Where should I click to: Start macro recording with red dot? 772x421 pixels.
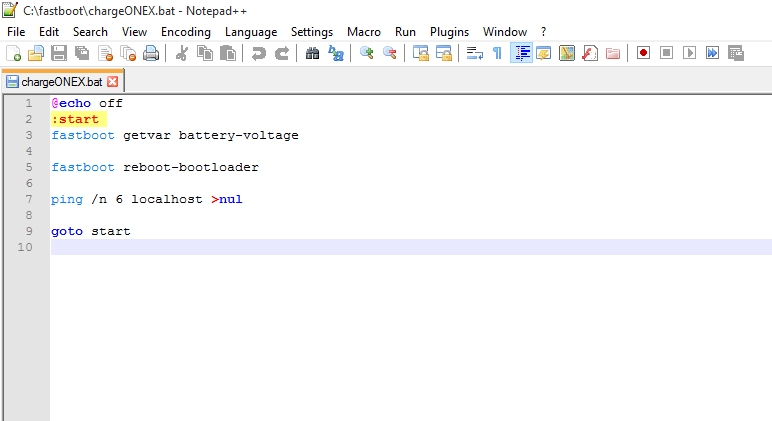pos(643,53)
